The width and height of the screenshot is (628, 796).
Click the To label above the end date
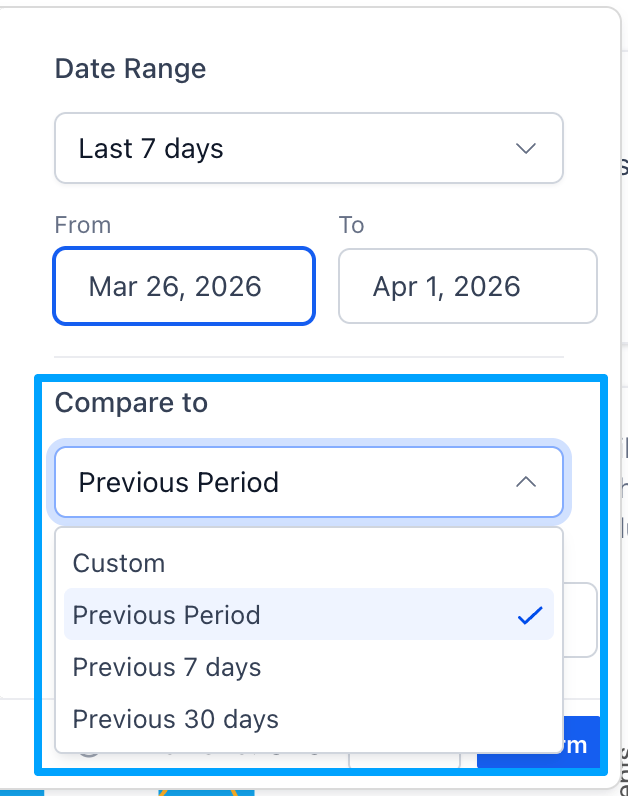pos(351,225)
